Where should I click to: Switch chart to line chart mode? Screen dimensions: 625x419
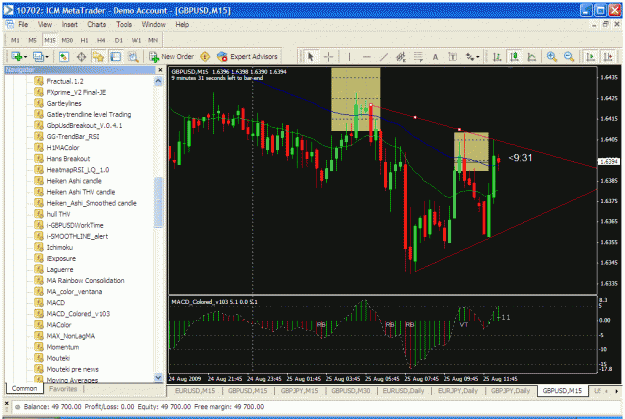pyautogui.click(x=532, y=57)
